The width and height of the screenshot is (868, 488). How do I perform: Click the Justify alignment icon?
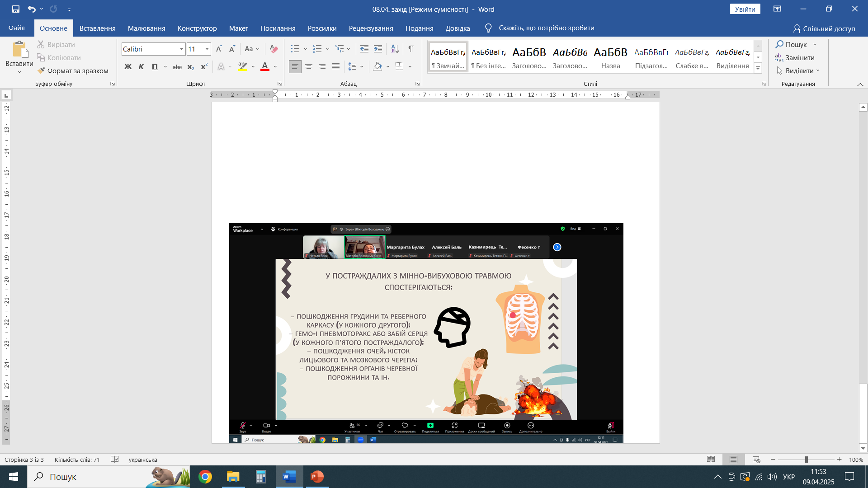click(335, 66)
